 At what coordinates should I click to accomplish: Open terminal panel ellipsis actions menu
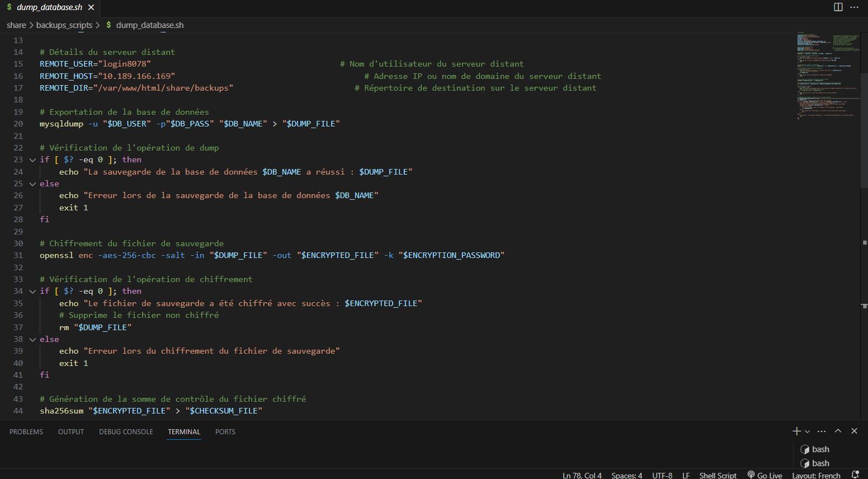click(822, 431)
